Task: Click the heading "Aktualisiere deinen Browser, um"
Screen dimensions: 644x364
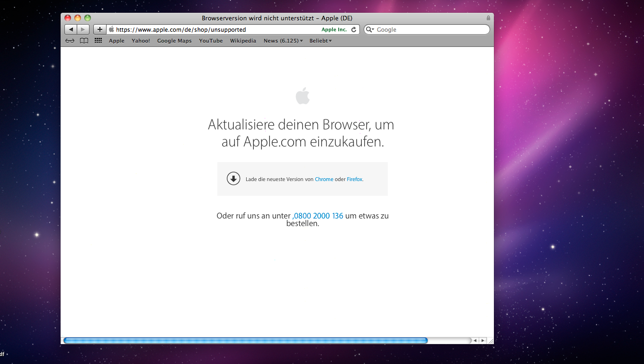Action: click(x=301, y=125)
